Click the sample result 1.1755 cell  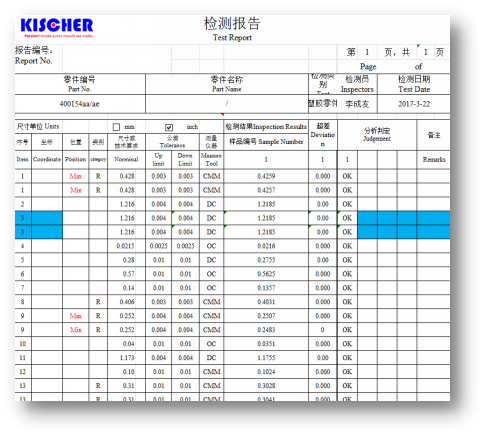[x=266, y=358]
